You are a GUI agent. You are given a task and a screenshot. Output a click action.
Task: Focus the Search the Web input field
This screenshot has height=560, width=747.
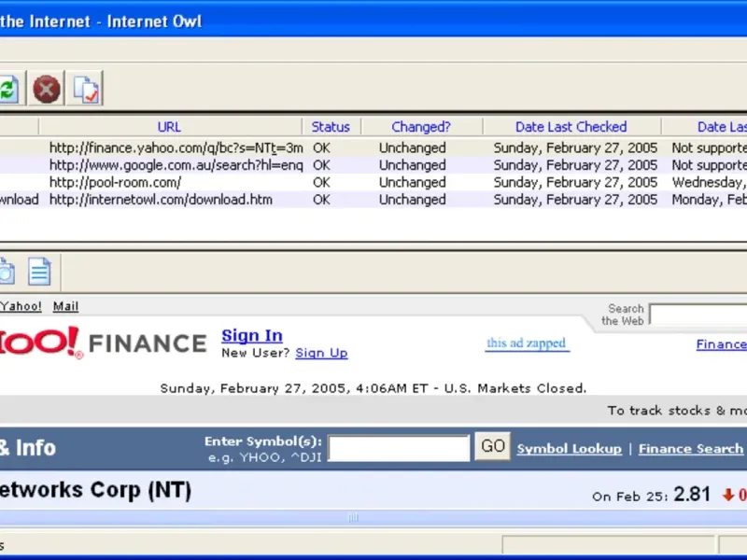(x=698, y=315)
